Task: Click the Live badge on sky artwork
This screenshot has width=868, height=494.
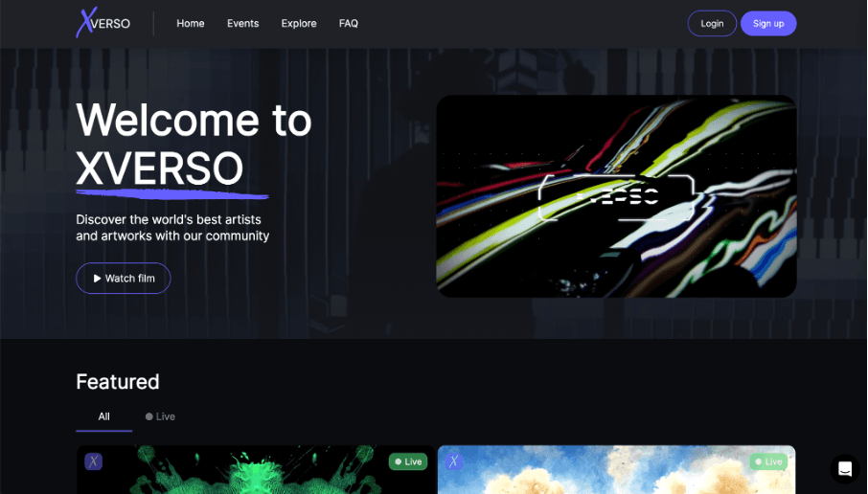Action: (768, 461)
